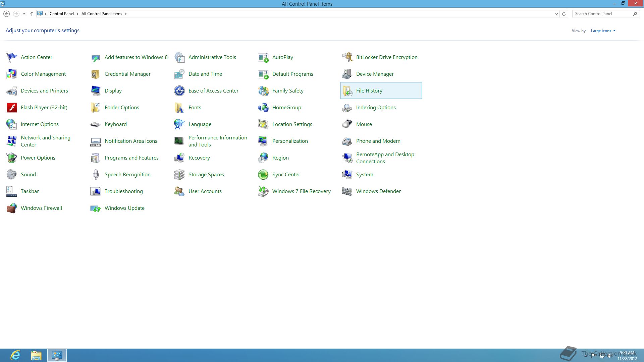Open File Explorer from the taskbar
This screenshot has width=644, height=362.
(x=36, y=355)
